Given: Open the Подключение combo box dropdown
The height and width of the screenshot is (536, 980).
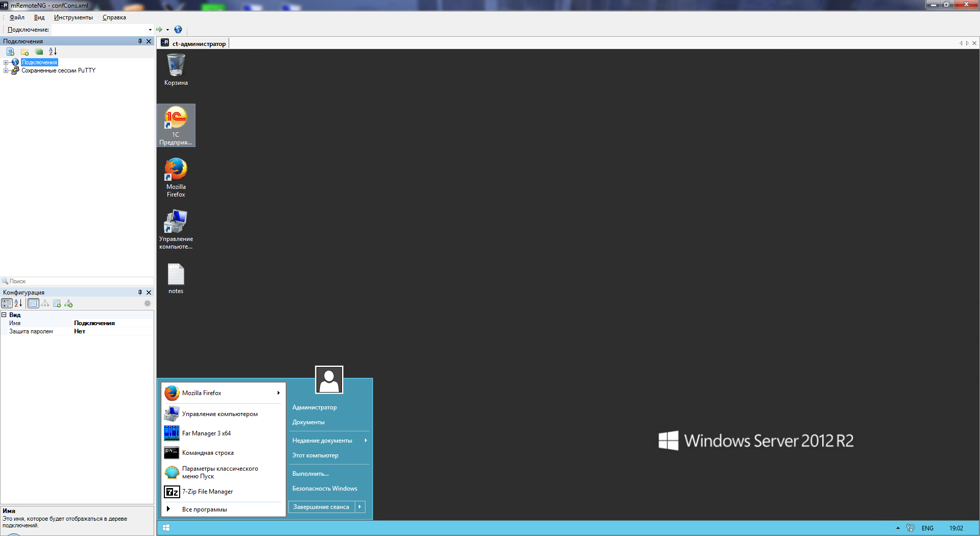Looking at the screenshot, I should point(150,30).
